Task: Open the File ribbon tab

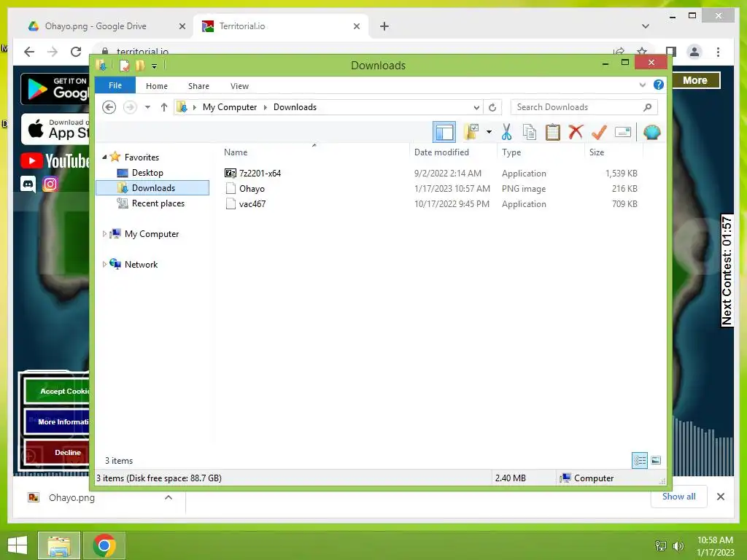Action: point(115,85)
